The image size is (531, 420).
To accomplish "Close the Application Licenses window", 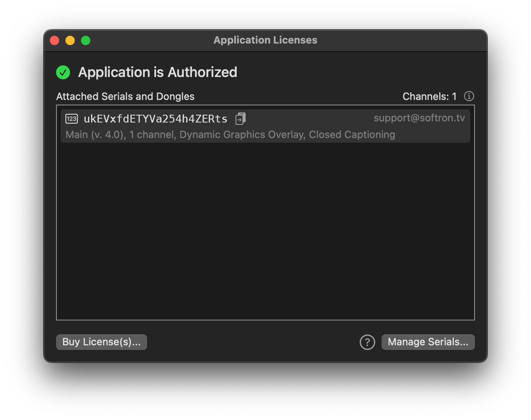I will (55, 40).
